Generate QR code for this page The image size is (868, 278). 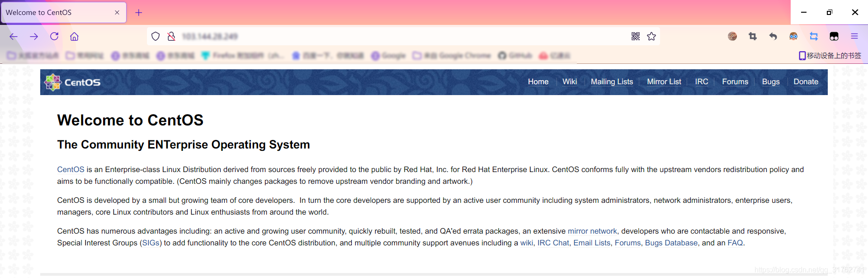(x=636, y=36)
